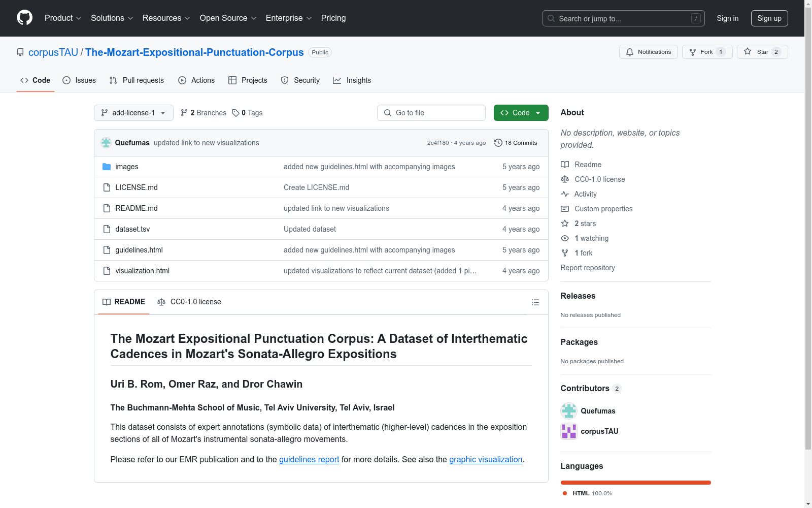This screenshot has height=508, width=812.
Task: Open the graphic visualization link
Action: (486, 459)
